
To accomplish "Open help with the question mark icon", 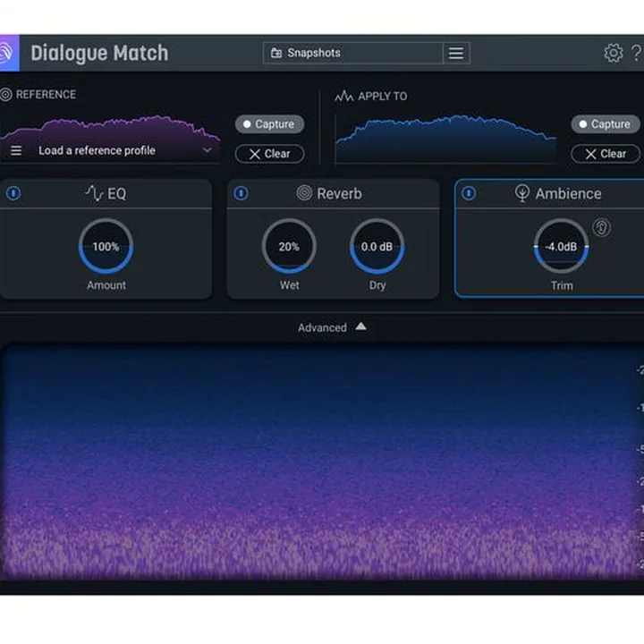I will pyautogui.click(x=637, y=53).
